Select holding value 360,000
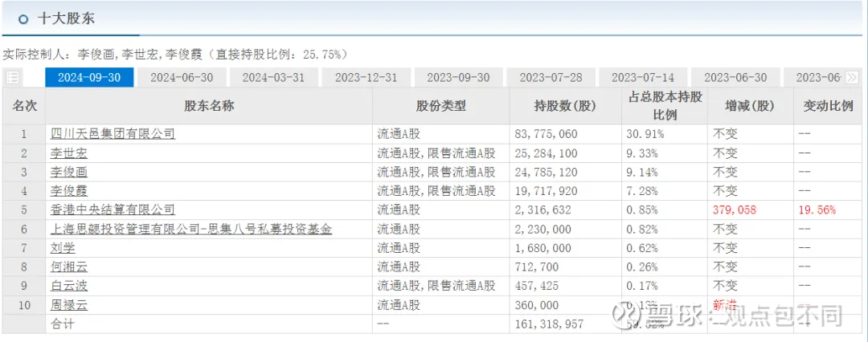This screenshot has height=342, width=868. pos(537,306)
